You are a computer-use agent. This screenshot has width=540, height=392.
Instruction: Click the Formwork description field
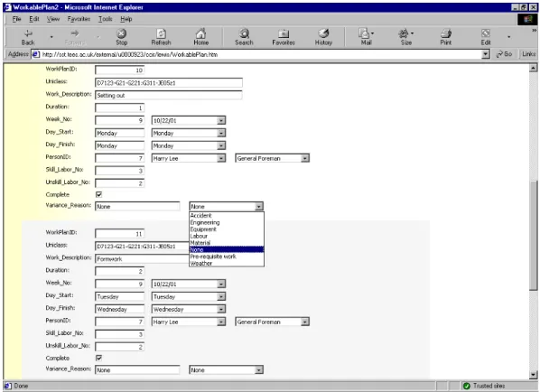point(143,259)
